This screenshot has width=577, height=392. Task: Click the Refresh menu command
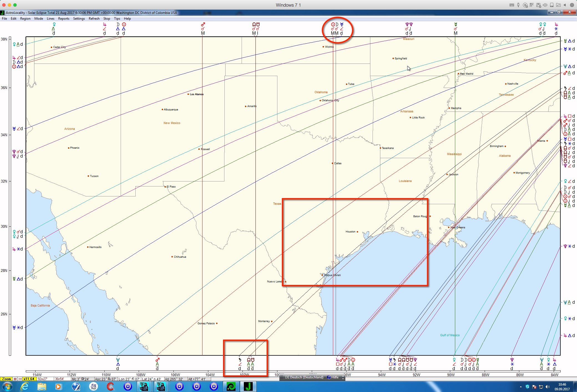coord(94,19)
